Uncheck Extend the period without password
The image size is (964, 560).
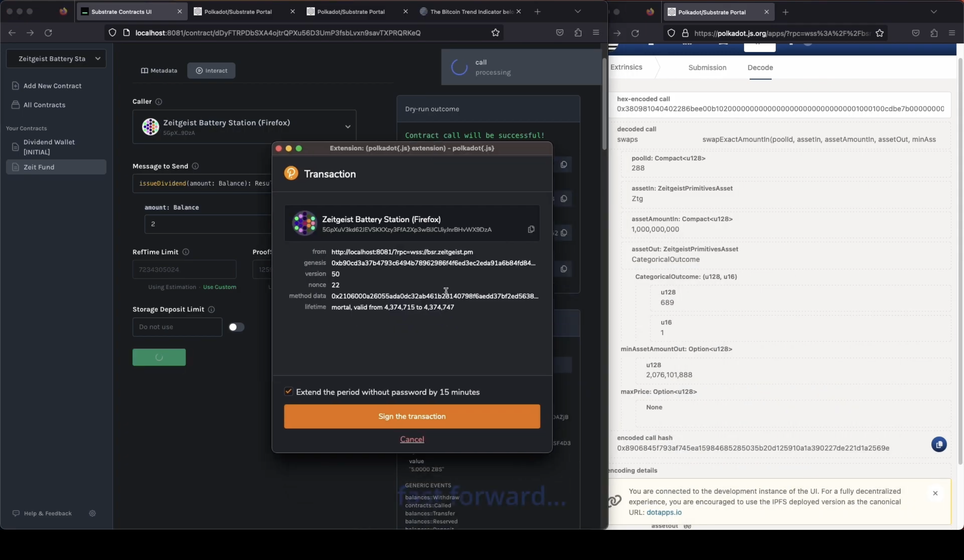pos(288,391)
